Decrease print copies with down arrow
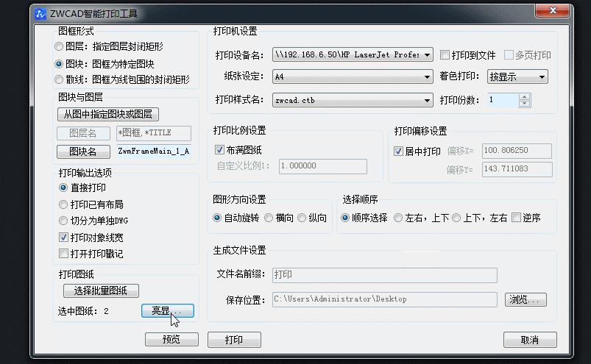Image resolution: width=591 pixels, height=364 pixels. tap(524, 104)
